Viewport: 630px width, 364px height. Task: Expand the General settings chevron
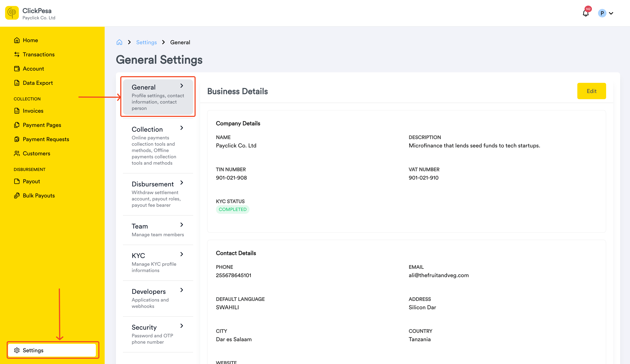[x=182, y=86]
